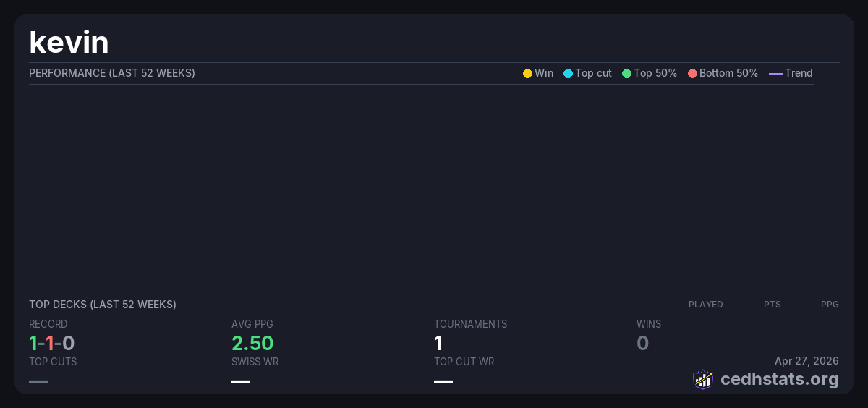Click the green Top 50% legend dot

point(626,74)
